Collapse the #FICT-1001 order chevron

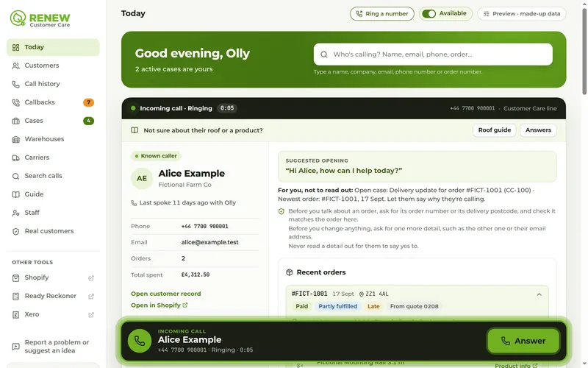539,294
